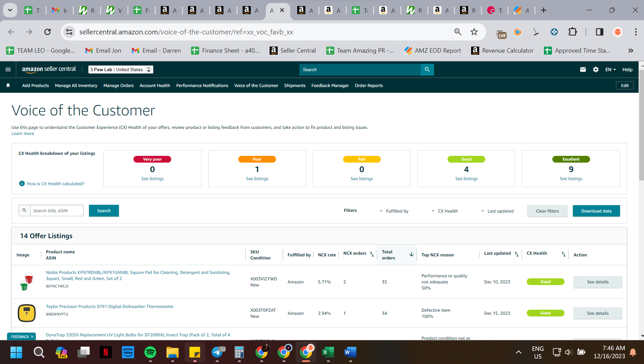This screenshot has width=644, height=364.
Task: See listings under Very poor CX Health
Action: click(x=152, y=178)
